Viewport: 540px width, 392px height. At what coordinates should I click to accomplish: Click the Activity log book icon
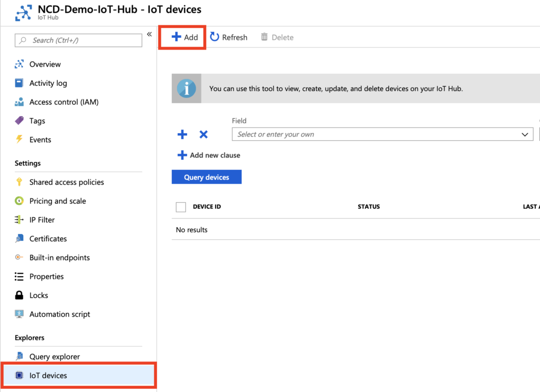tap(20, 83)
